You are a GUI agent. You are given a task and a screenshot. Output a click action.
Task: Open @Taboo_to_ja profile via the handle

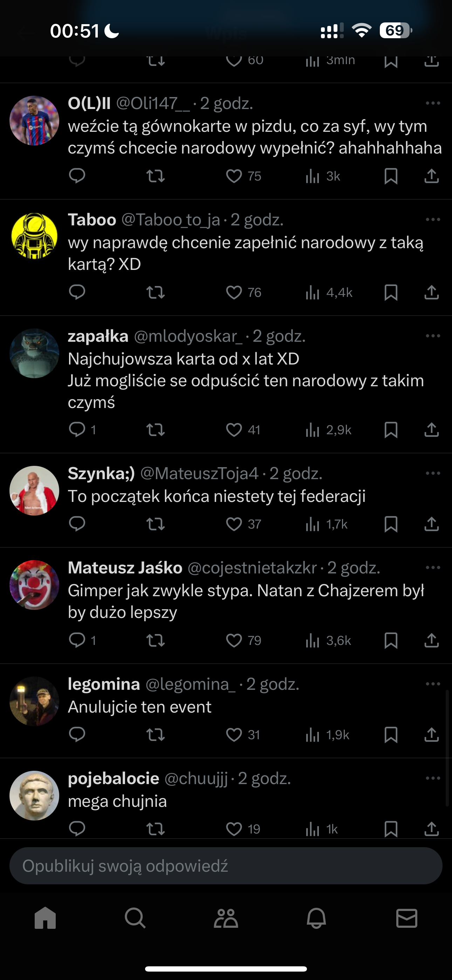click(170, 220)
